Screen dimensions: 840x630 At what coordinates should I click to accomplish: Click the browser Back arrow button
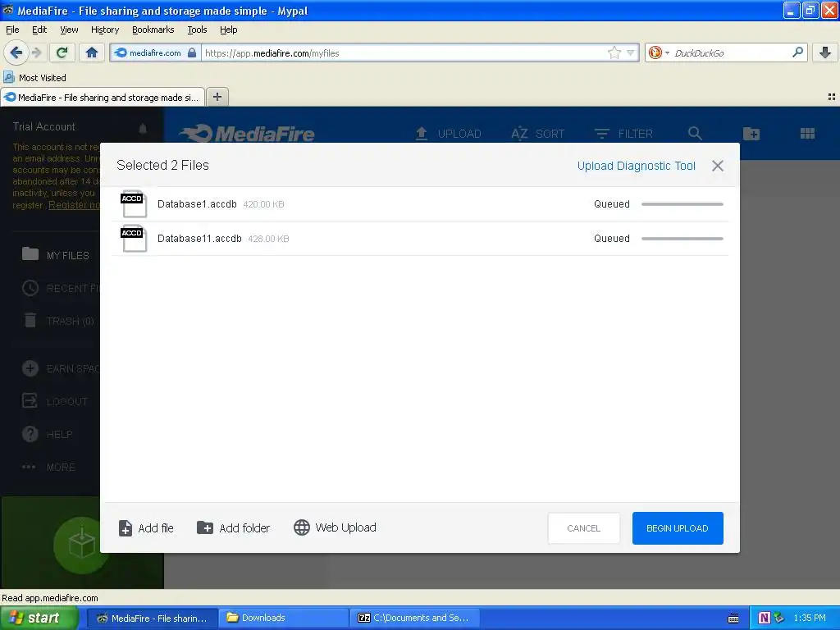pyautogui.click(x=16, y=52)
